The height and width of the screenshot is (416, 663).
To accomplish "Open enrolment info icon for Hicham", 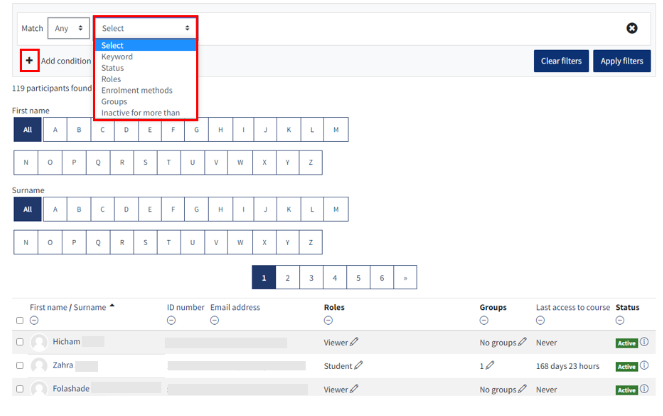I will (644, 342).
